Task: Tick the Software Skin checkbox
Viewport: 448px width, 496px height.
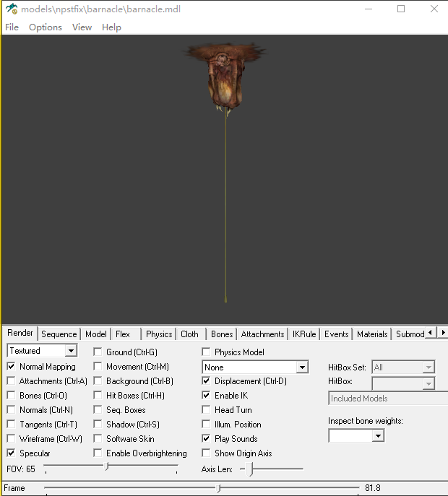Action: 98,438
